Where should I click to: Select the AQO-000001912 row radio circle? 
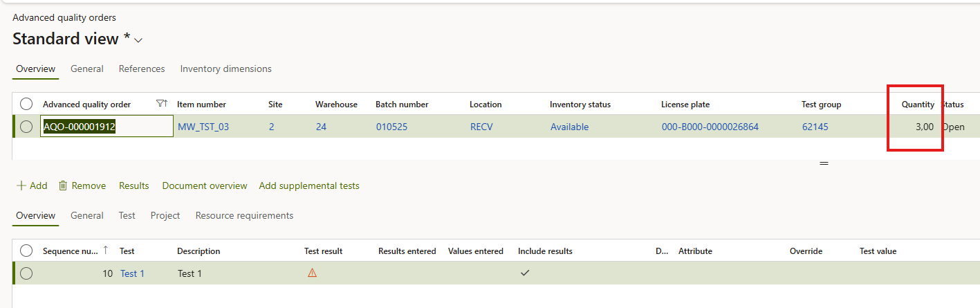[x=26, y=127]
